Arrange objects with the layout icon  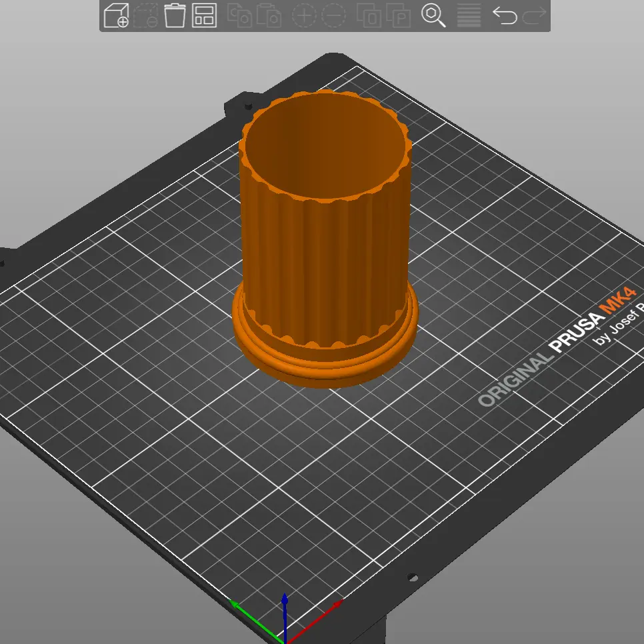[x=204, y=15]
